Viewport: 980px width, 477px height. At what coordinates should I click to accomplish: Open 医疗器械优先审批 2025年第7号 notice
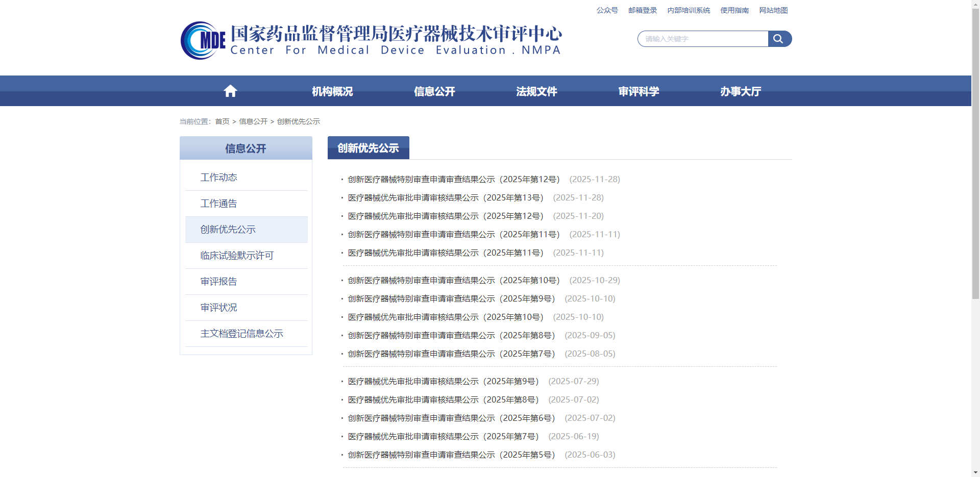pyautogui.click(x=443, y=437)
